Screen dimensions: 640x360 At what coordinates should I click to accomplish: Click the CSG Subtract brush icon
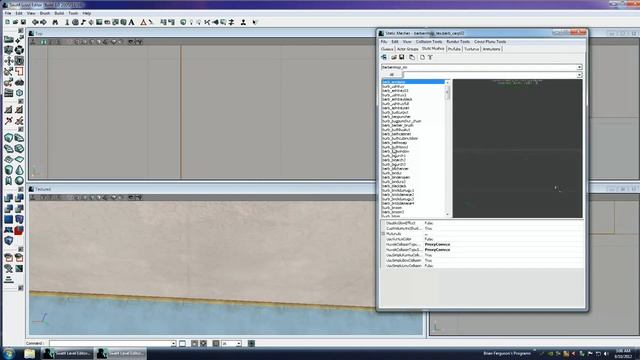[19, 198]
